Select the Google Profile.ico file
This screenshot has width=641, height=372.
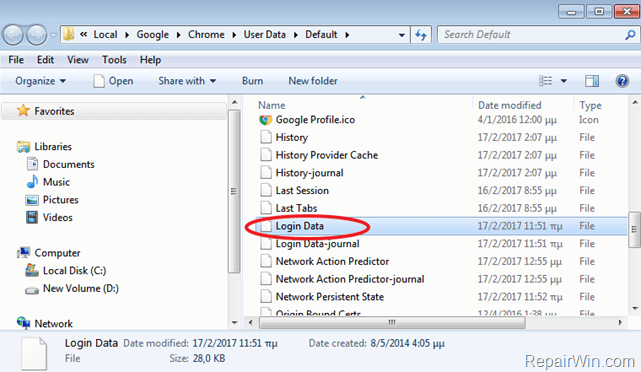pyautogui.click(x=315, y=120)
